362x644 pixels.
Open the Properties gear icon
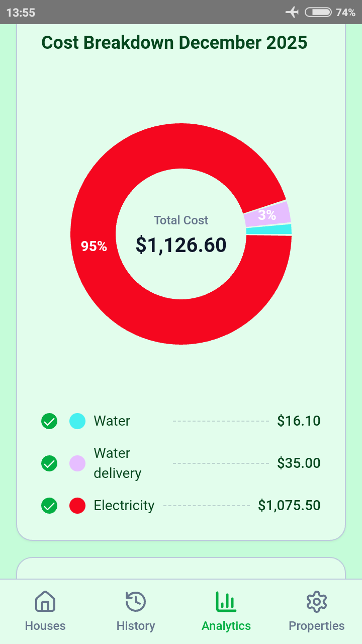click(317, 601)
